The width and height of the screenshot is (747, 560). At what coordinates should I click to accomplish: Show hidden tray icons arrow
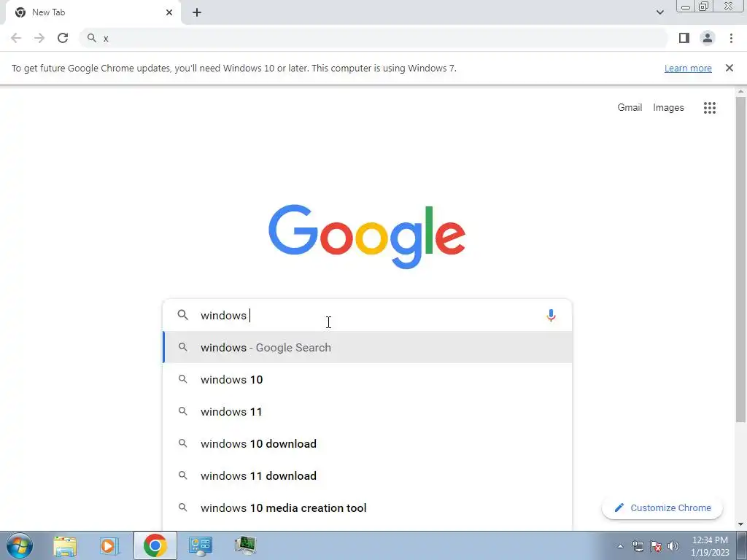pyautogui.click(x=620, y=546)
